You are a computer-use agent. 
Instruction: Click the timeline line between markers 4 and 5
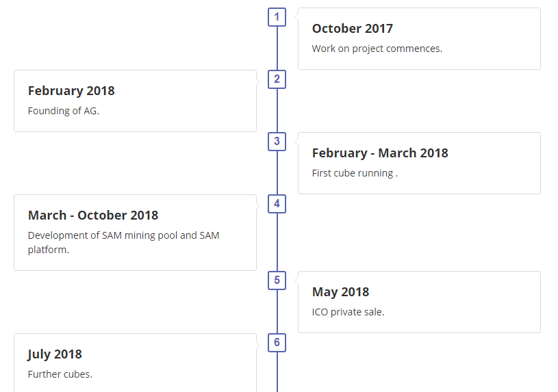[x=277, y=242]
